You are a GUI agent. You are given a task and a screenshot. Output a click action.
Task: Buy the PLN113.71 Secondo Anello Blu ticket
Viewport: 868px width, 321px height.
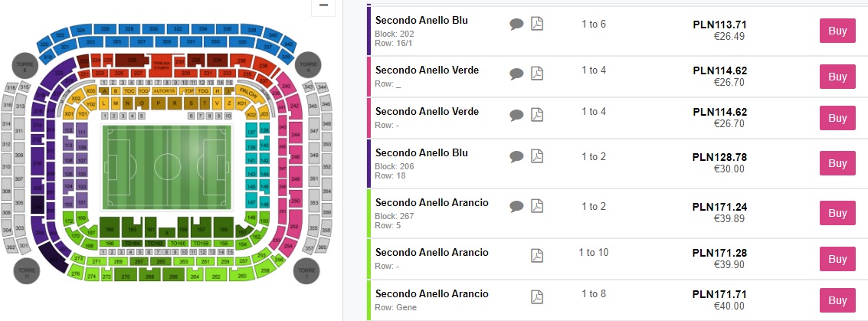pyautogui.click(x=837, y=31)
